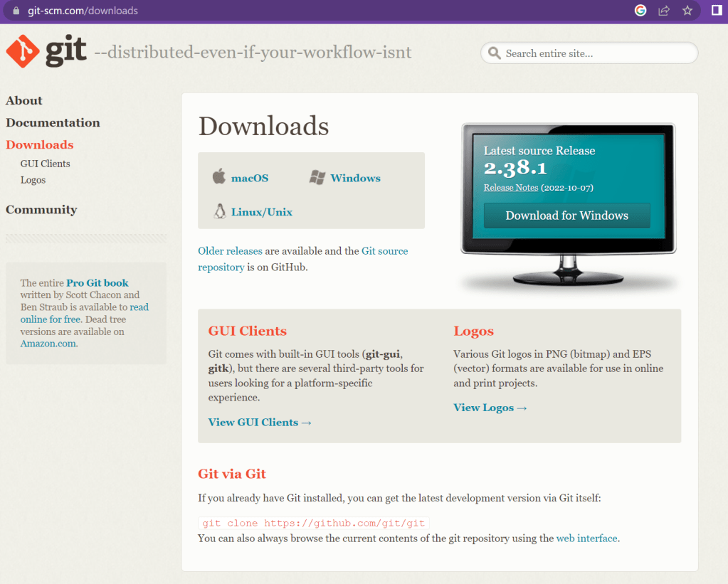Open the About section

pyautogui.click(x=24, y=101)
